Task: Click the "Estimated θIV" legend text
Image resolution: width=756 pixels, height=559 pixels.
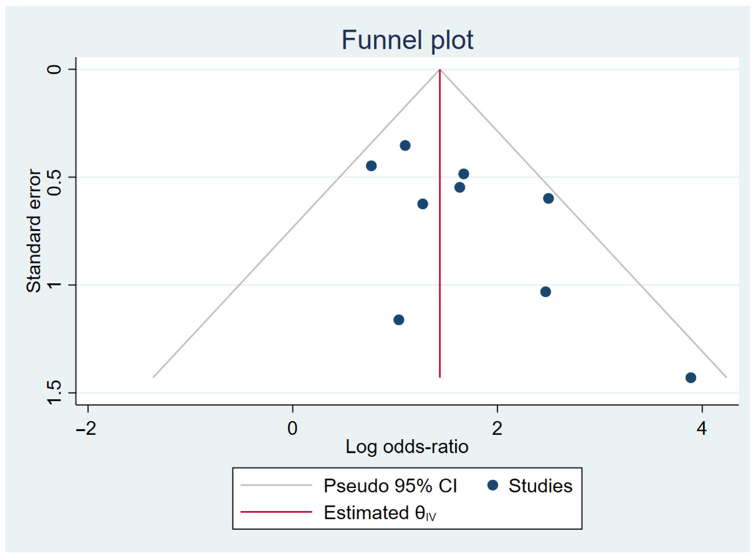Action: tap(380, 513)
